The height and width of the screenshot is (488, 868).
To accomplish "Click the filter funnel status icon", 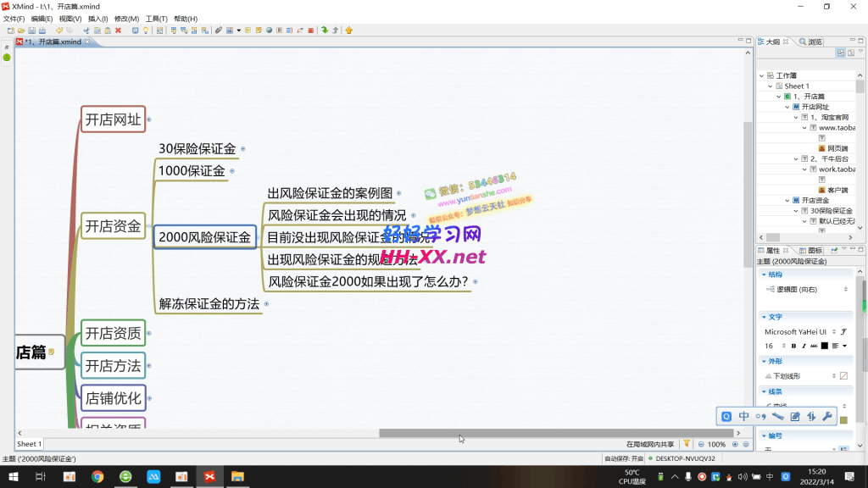I will [x=687, y=444].
